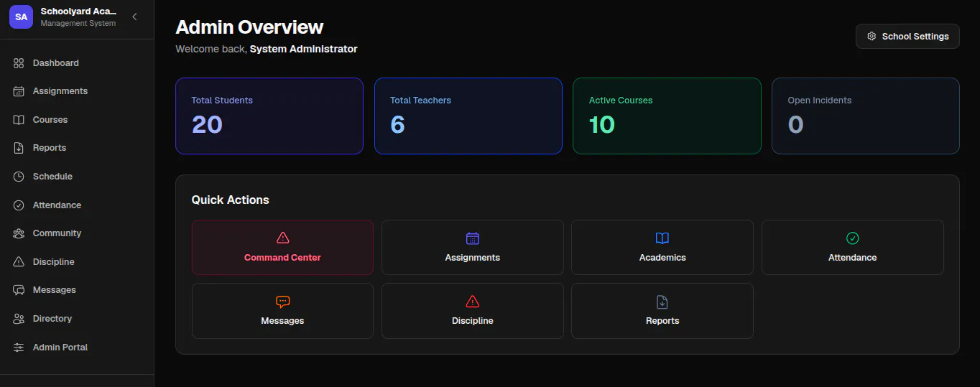
Task: Go to Directory in the sidebar
Action: pos(77,319)
